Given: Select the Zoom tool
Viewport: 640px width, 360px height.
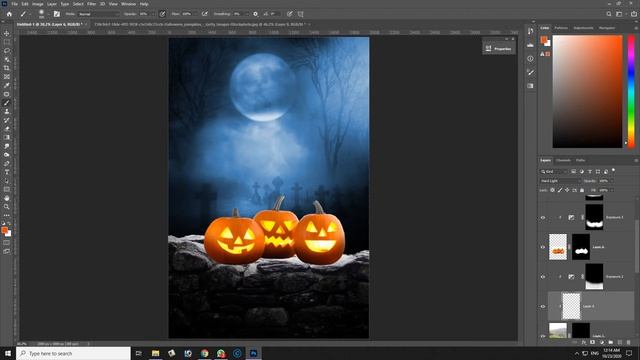Looking at the screenshot, I should point(7,207).
